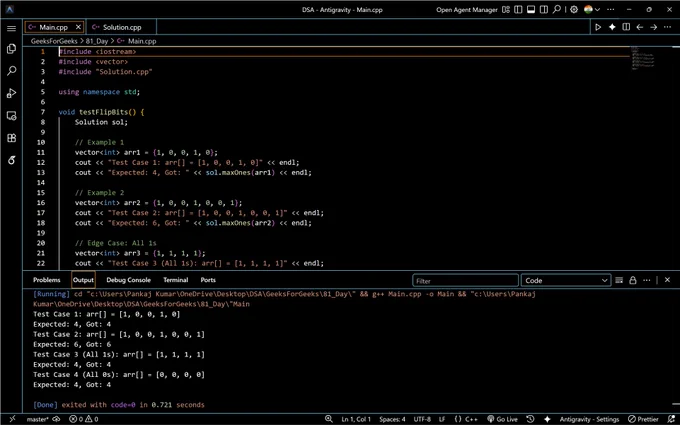Toggle the primary side bar layout icon

coord(518,10)
